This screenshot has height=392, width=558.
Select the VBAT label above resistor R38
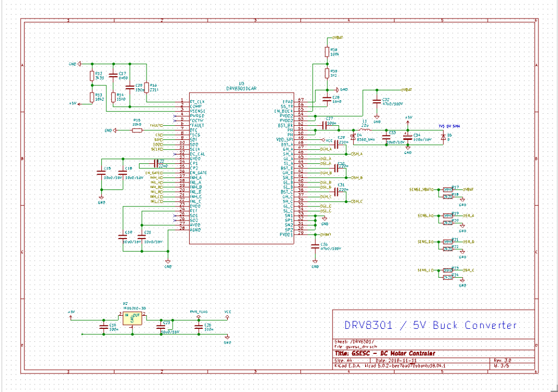338,38
